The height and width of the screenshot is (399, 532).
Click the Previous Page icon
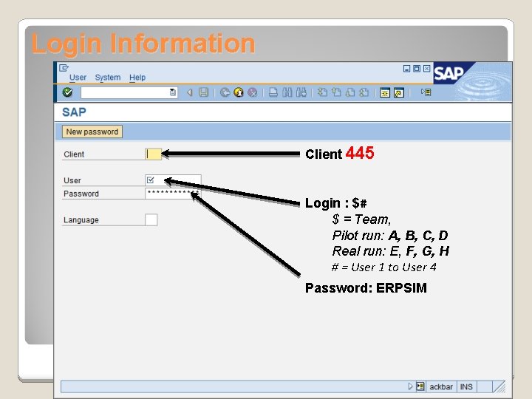click(x=336, y=92)
